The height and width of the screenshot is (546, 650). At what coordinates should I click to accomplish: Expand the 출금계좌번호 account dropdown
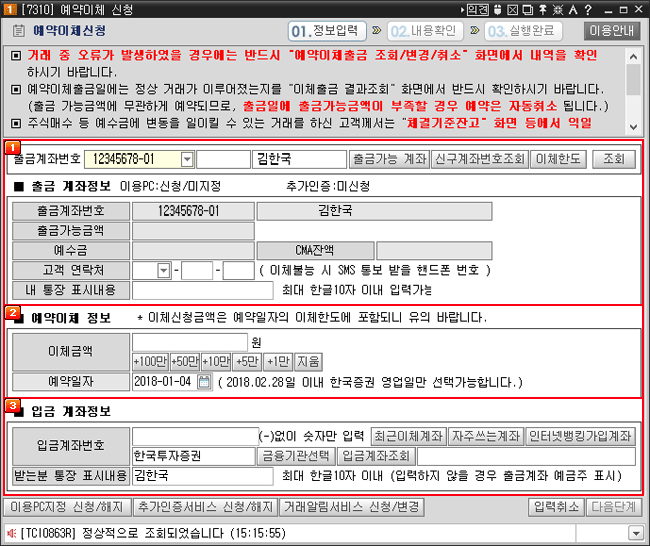tap(187, 159)
